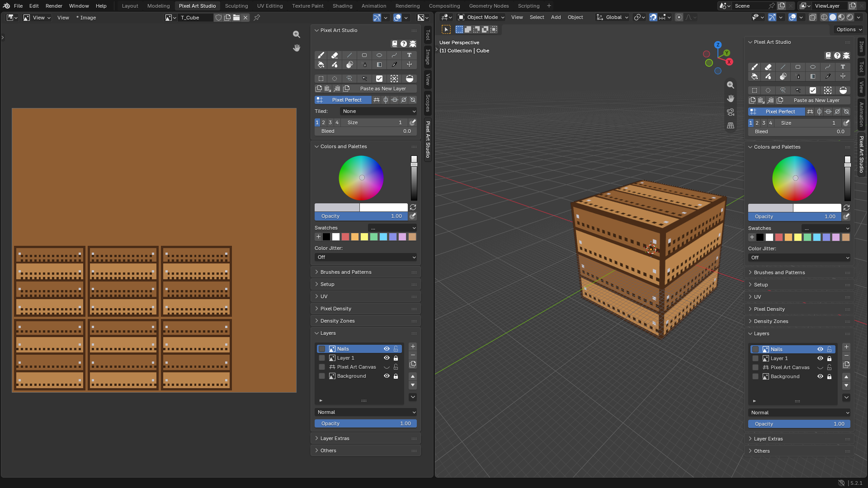Expand the Pixel Density section in the image editor panel
The image size is (868, 488).
point(366,309)
